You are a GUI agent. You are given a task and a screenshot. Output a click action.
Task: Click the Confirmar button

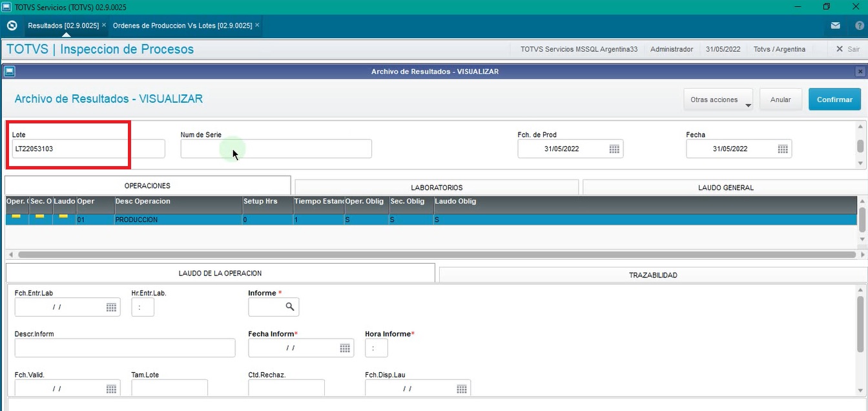pyautogui.click(x=834, y=100)
